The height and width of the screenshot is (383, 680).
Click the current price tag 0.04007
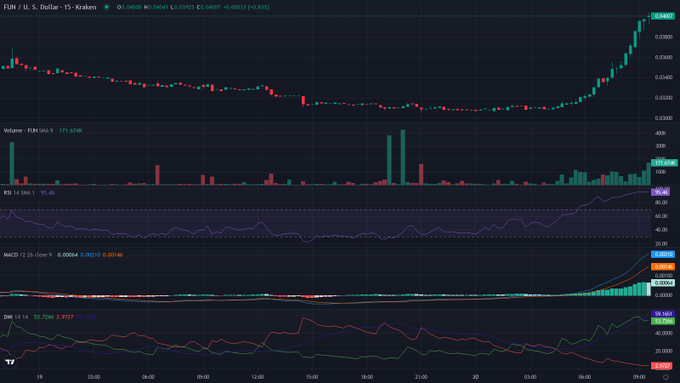pyautogui.click(x=663, y=16)
